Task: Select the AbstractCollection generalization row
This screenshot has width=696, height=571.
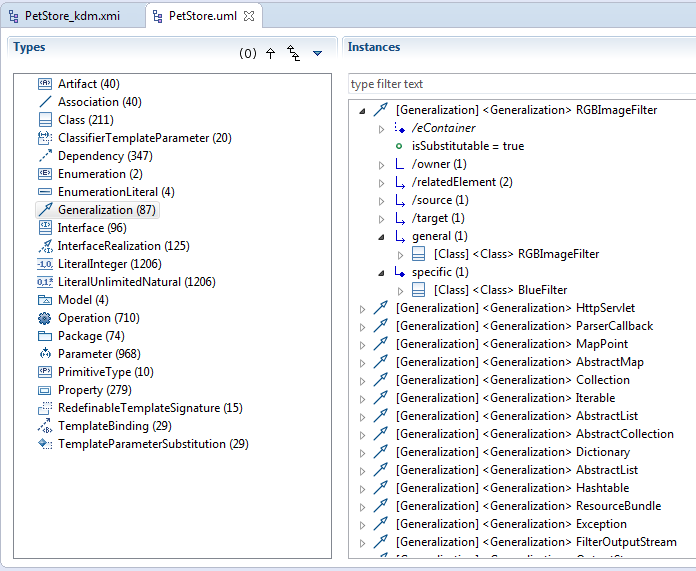Action: [x=535, y=434]
